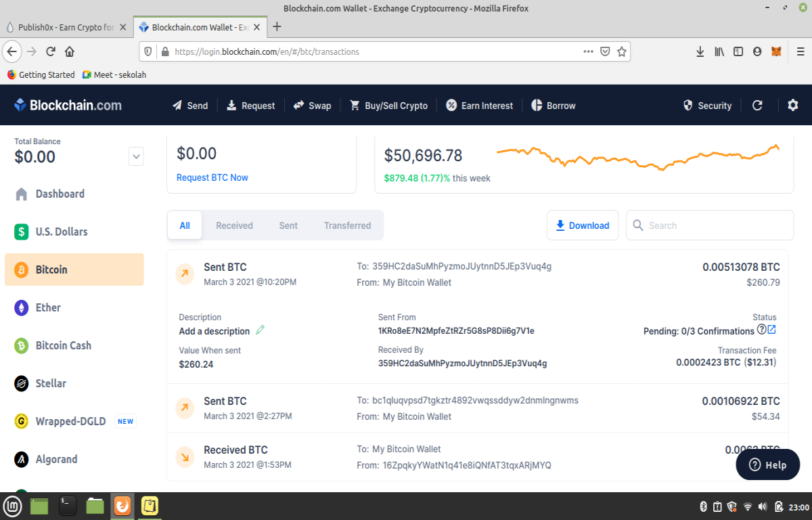
Task: Click the volume tray icon
Action: pyautogui.click(x=763, y=506)
